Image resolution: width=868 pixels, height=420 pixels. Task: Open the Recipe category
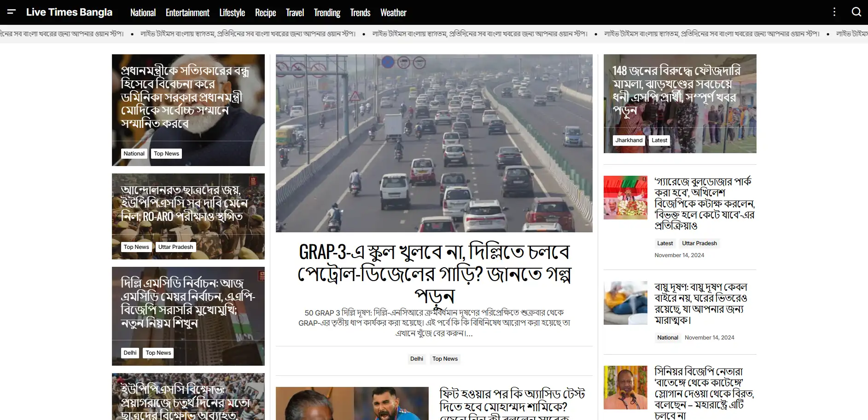pos(266,13)
